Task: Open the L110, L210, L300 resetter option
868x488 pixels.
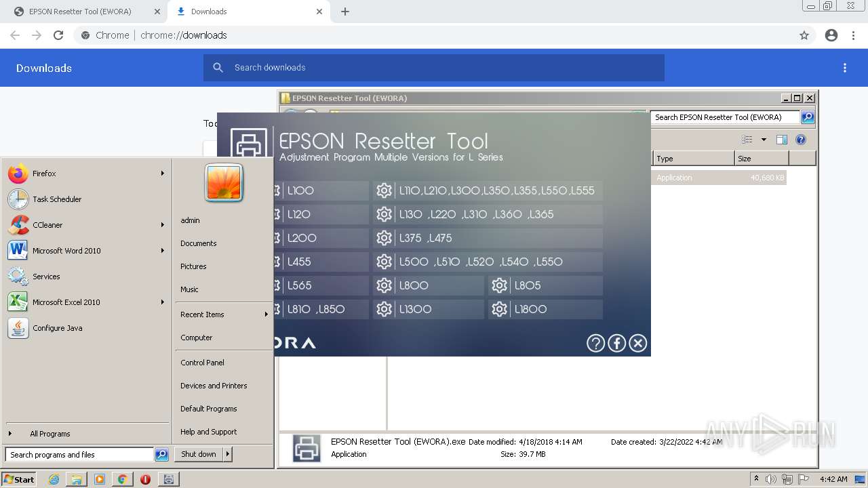Action: click(488, 190)
